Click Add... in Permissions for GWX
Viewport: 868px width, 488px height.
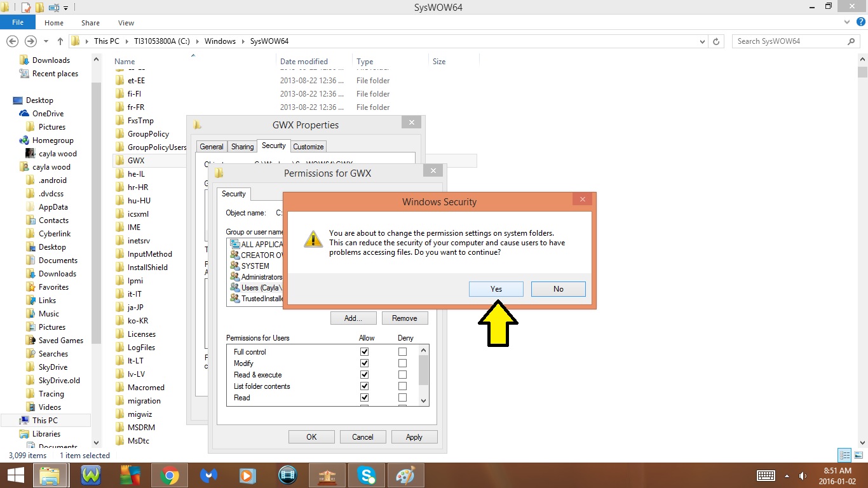point(353,318)
